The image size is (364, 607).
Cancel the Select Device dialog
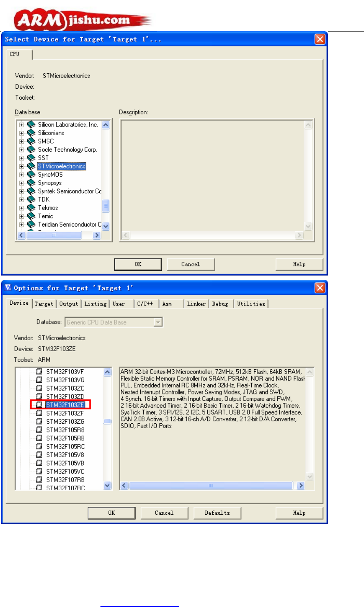tap(191, 264)
